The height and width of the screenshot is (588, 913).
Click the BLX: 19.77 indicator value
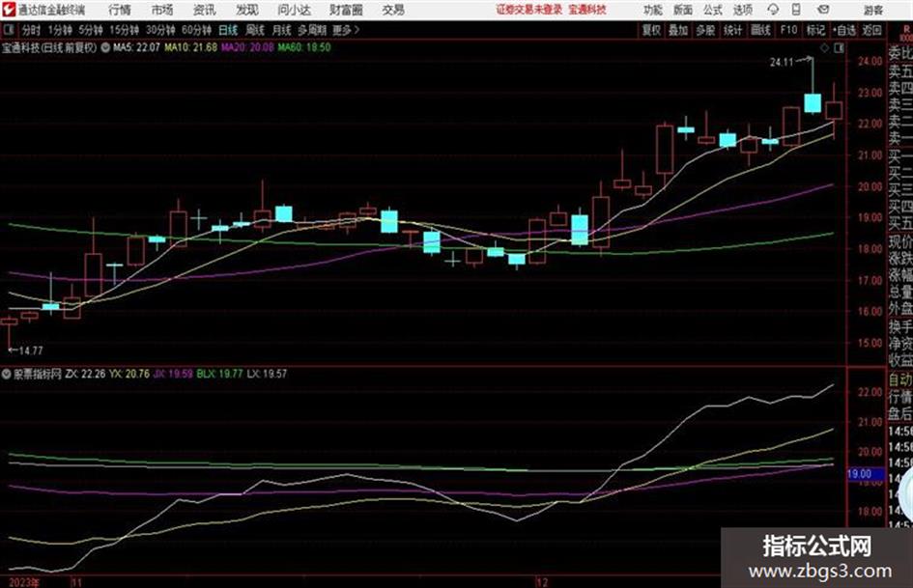point(219,374)
